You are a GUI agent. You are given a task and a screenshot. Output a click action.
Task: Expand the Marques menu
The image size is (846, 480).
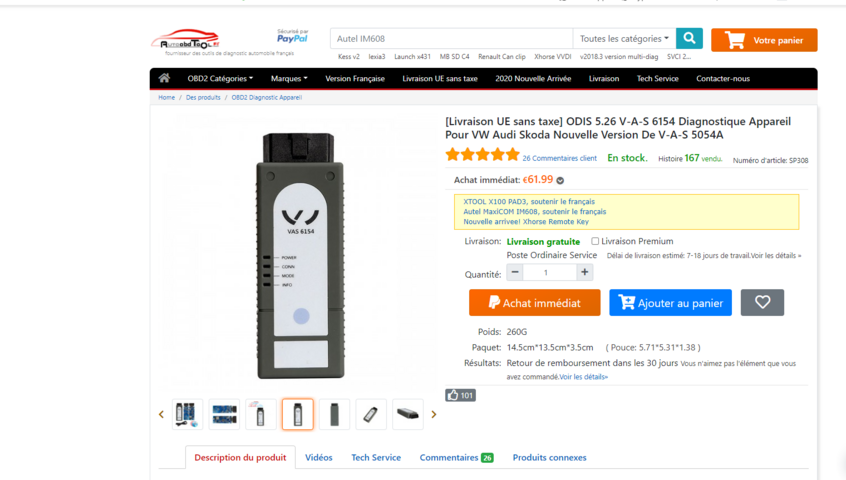coord(289,78)
